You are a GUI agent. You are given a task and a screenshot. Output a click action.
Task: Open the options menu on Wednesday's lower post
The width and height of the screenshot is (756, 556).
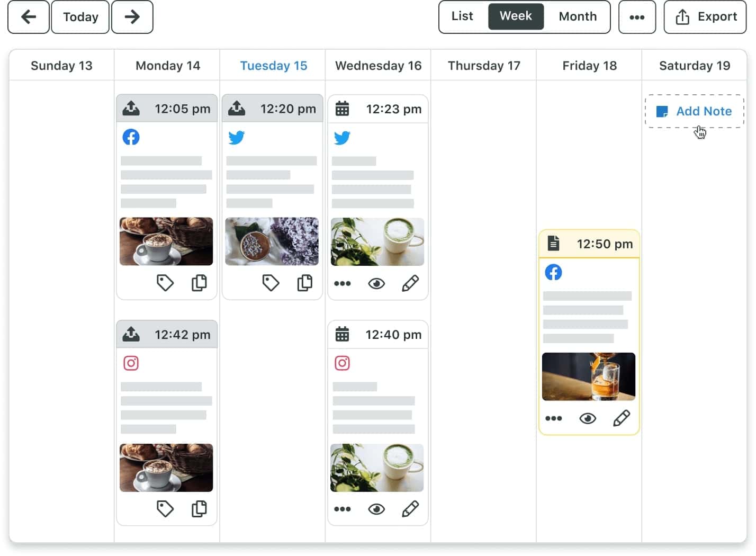click(342, 509)
